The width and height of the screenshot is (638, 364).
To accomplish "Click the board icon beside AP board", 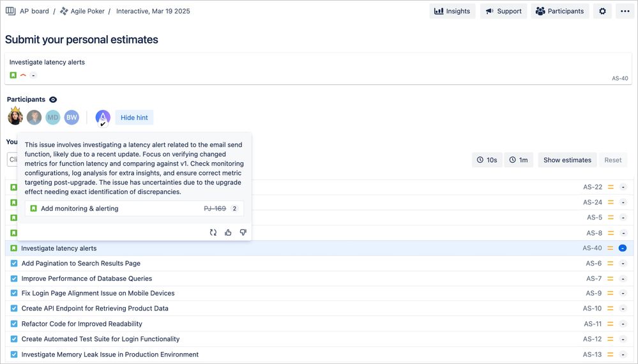I will (x=11, y=11).
